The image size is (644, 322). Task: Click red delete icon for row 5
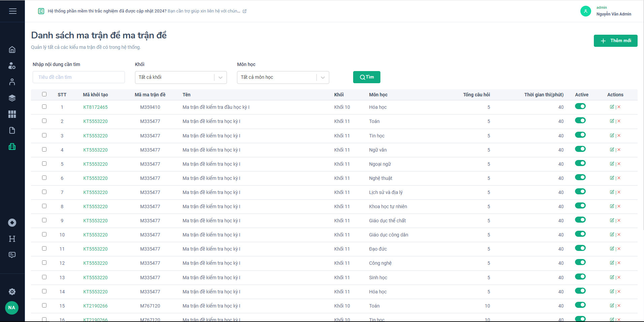pos(619,164)
